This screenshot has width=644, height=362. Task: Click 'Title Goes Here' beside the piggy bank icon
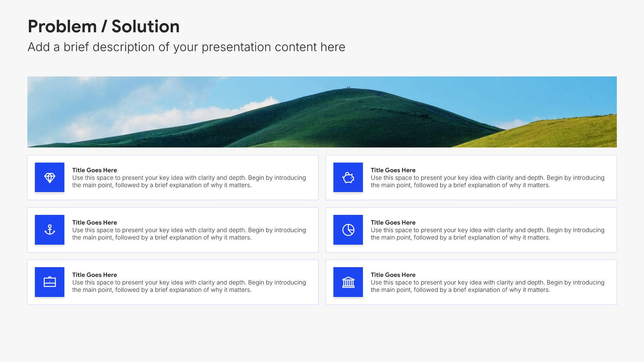click(x=393, y=170)
